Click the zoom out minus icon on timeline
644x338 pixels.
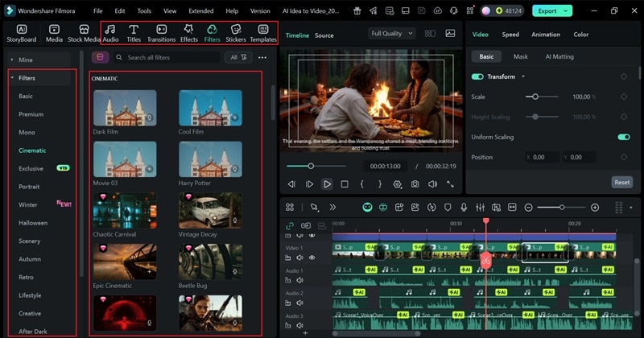(529, 208)
